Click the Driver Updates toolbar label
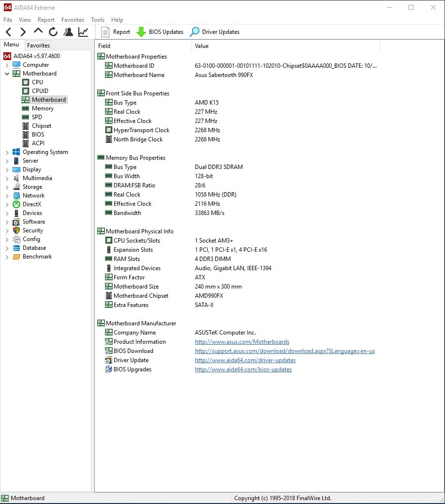 (x=221, y=32)
